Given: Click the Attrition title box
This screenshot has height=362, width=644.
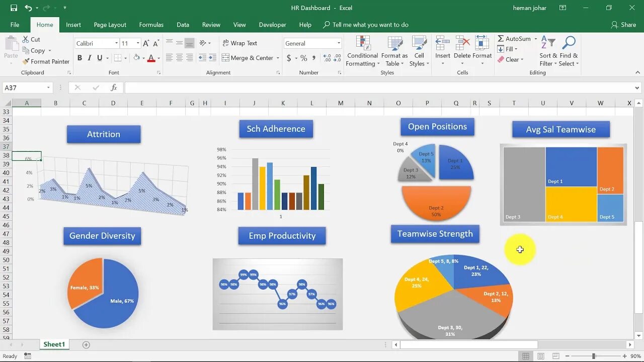Looking at the screenshot, I should coord(104,134).
